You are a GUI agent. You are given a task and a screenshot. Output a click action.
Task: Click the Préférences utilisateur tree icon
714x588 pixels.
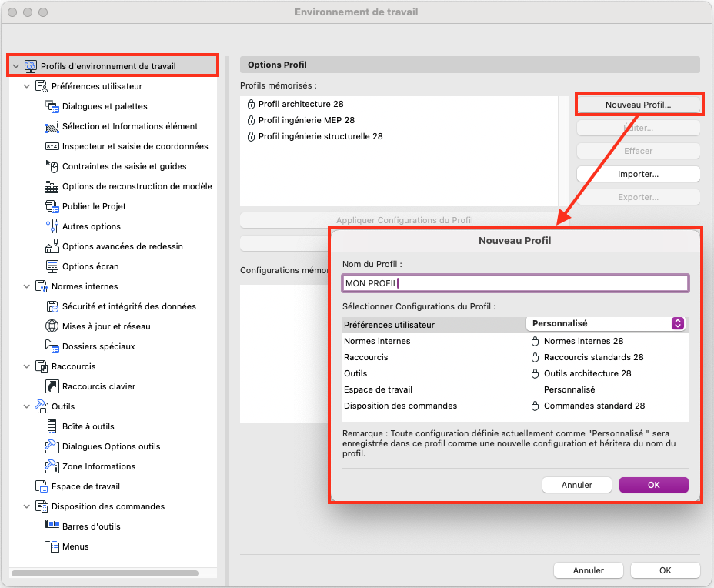click(42, 86)
